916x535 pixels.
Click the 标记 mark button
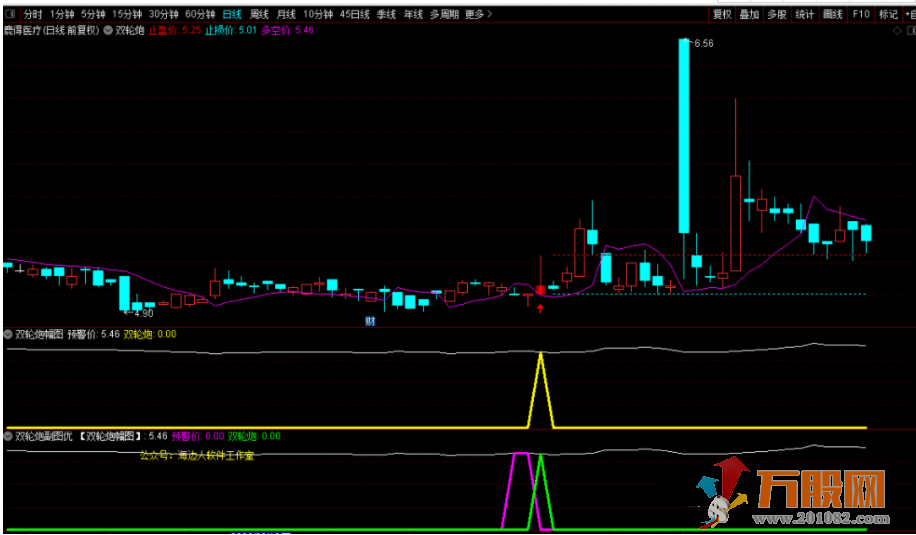tap(888, 14)
